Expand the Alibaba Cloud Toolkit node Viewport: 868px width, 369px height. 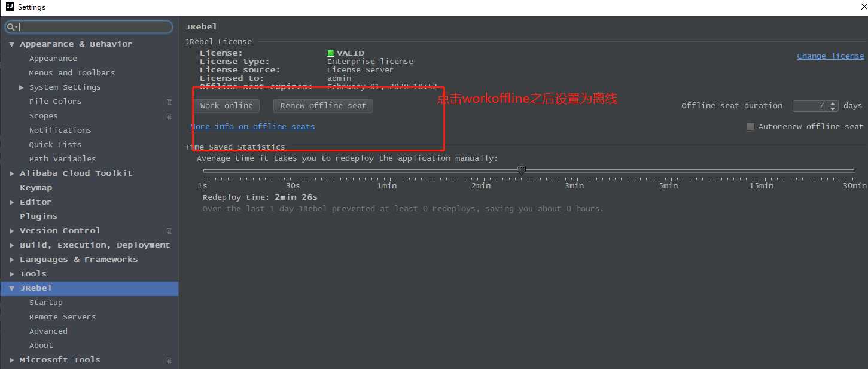[x=12, y=173]
